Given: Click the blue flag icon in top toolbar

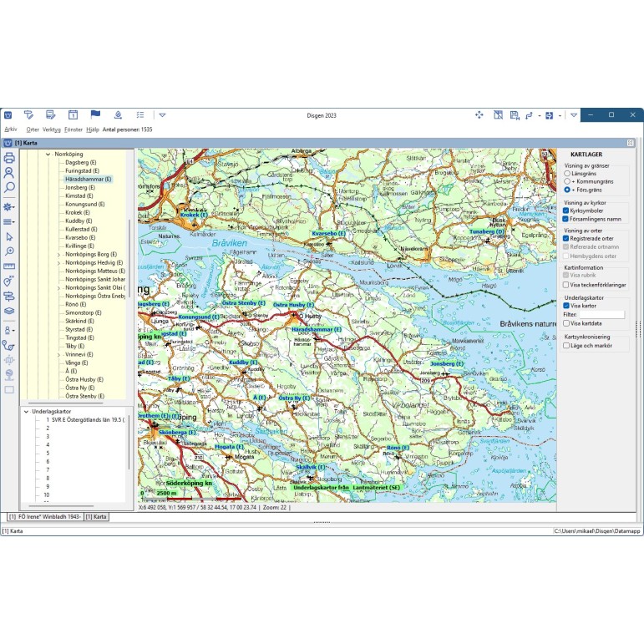Looking at the screenshot, I should [95, 114].
